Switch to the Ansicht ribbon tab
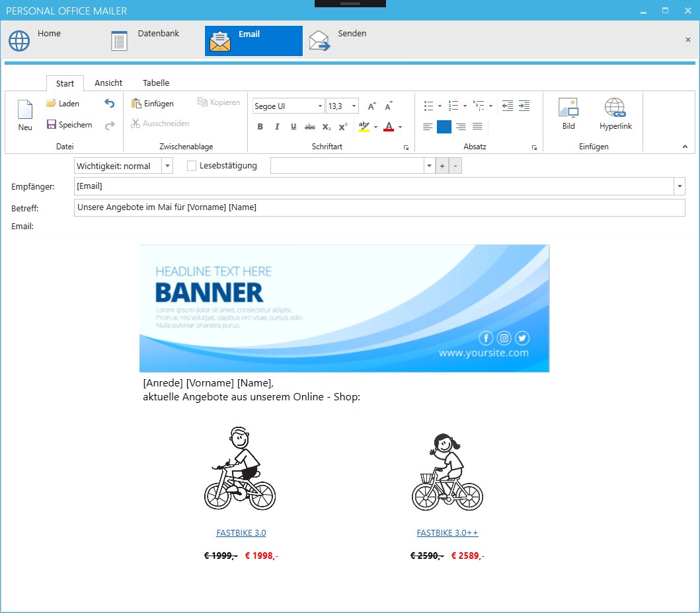Screen dimensions: 700x613 click(108, 83)
